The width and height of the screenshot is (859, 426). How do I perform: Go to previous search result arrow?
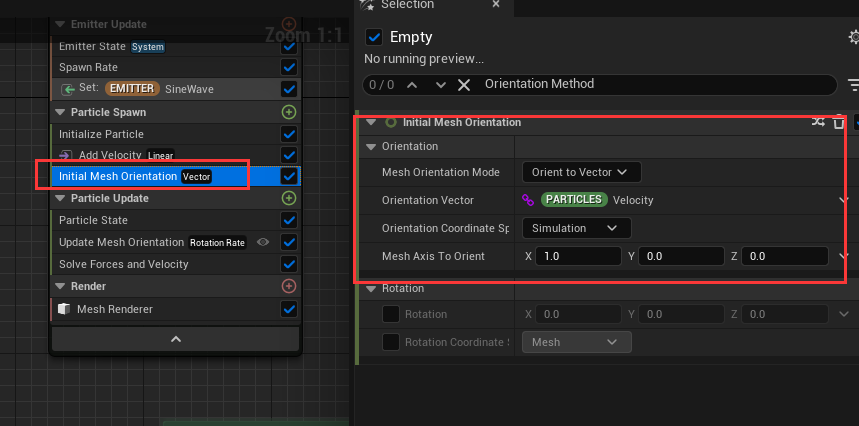pos(412,85)
